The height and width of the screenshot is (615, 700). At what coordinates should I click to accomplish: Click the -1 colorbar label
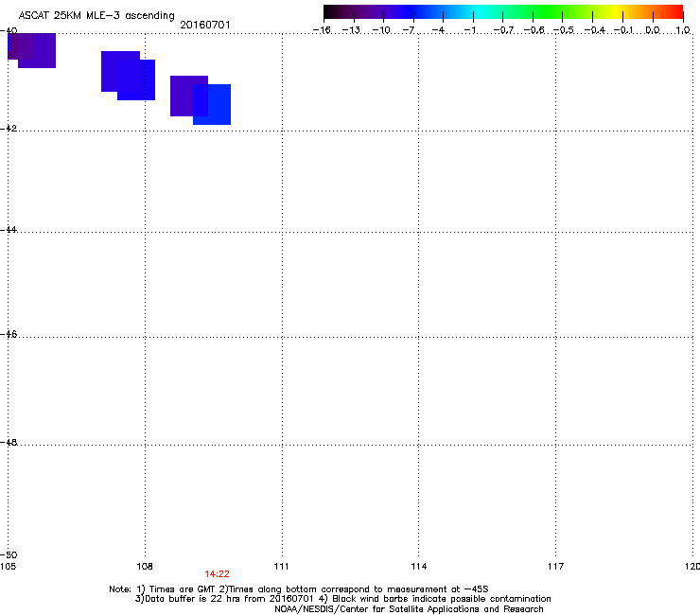click(x=469, y=30)
